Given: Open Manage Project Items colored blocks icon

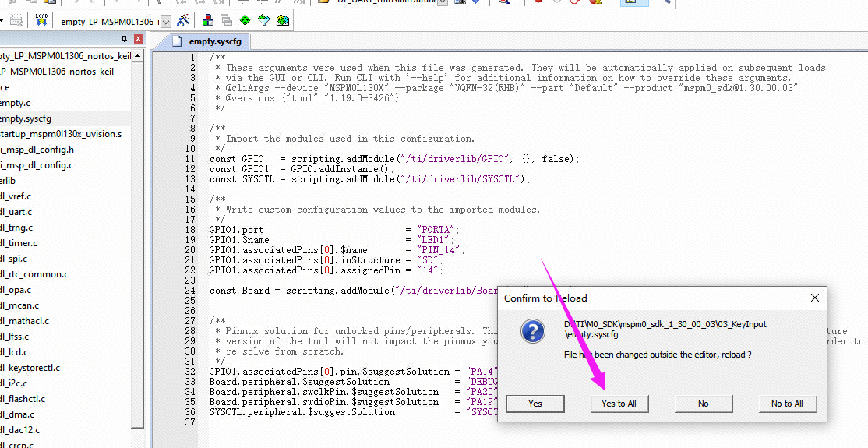Looking at the screenshot, I should pos(208,20).
